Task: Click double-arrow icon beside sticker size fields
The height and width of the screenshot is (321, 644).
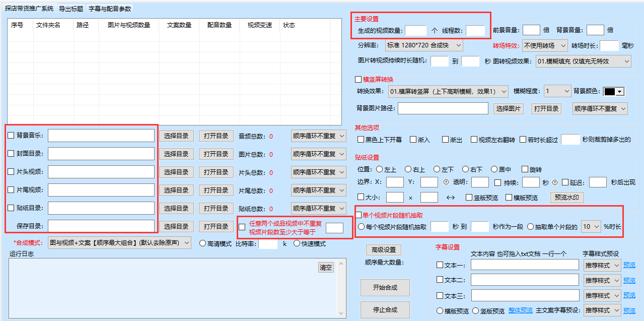Action: (451, 198)
